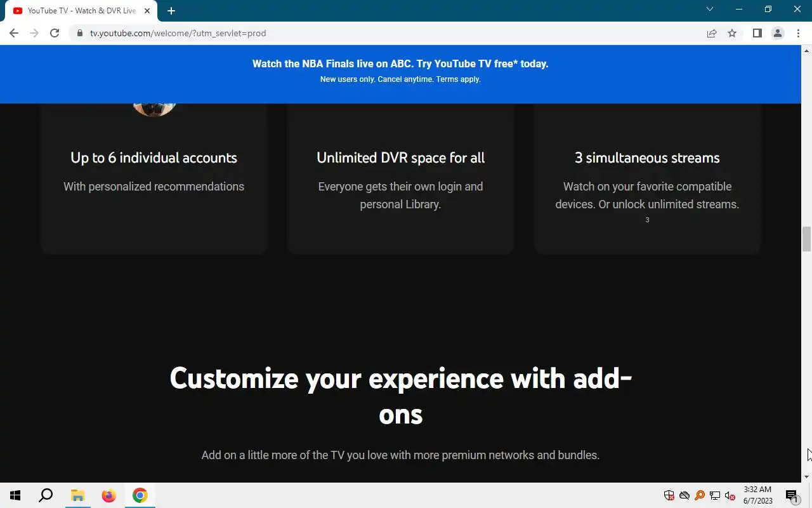The image size is (812, 508).
Task: Open the muted volume tray icon
Action: (x=730, y=495)
